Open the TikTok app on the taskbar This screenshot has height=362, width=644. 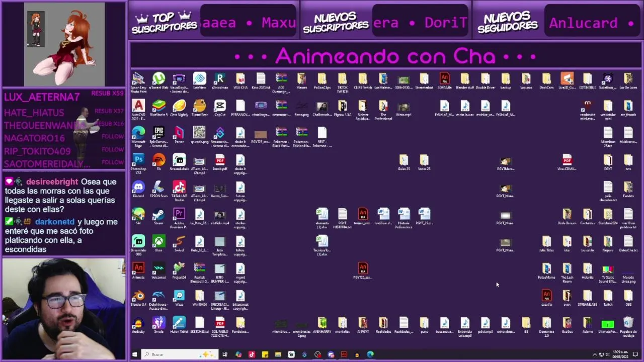pos(252,354)
